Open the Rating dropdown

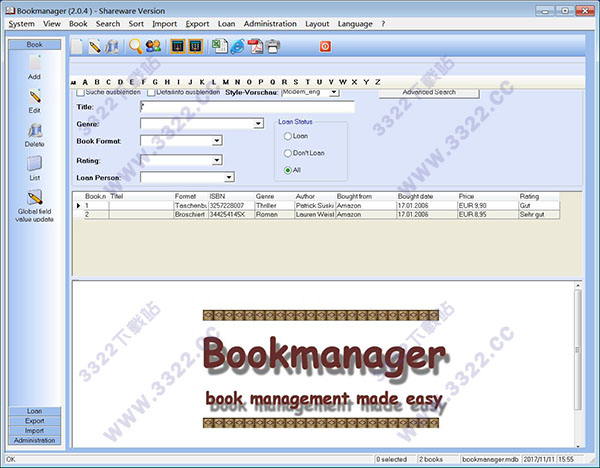[217, 160]
